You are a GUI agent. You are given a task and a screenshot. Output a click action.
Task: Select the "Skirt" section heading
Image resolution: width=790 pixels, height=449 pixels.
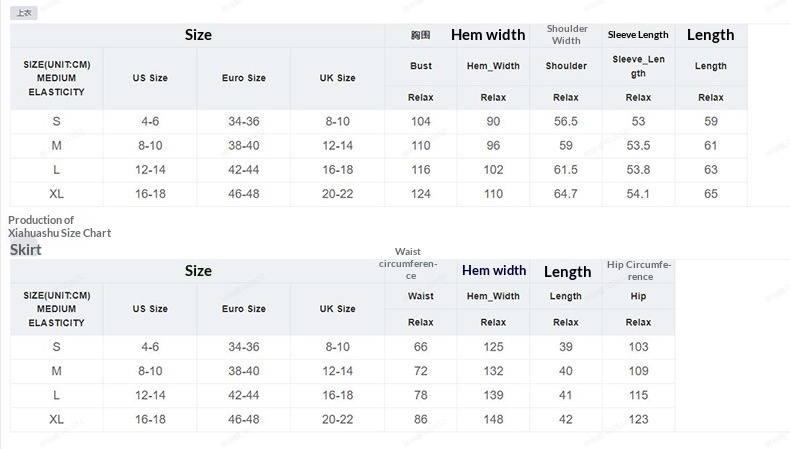click(x=26, y=249)
